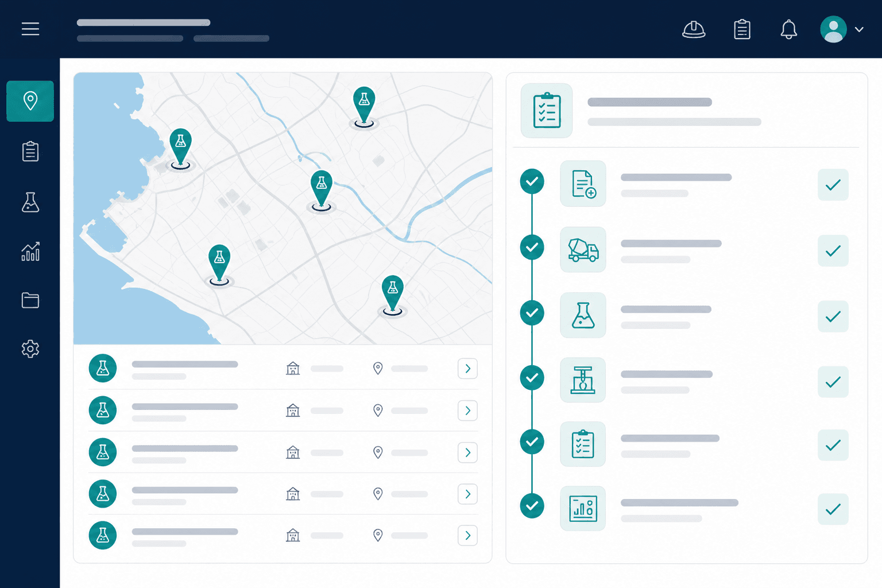Click timeline marker beside document-add step
Viewport: 882px width, 588px height.
[532, 181]
